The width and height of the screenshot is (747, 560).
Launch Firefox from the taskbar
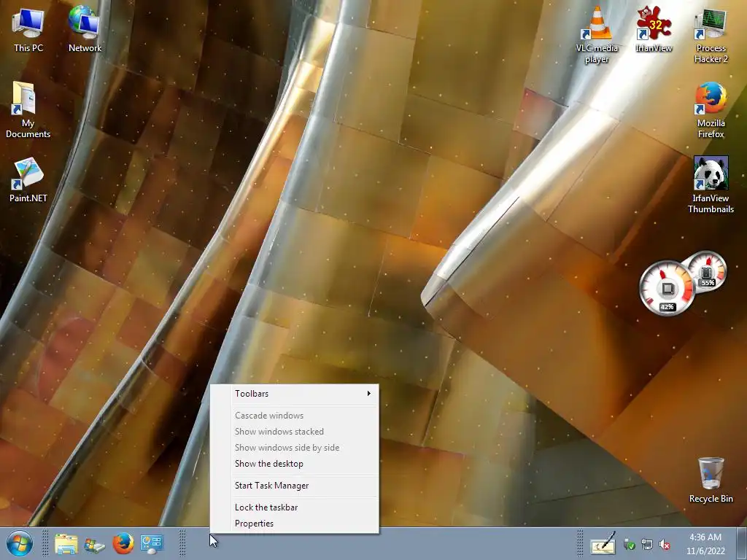pos(123,543)
